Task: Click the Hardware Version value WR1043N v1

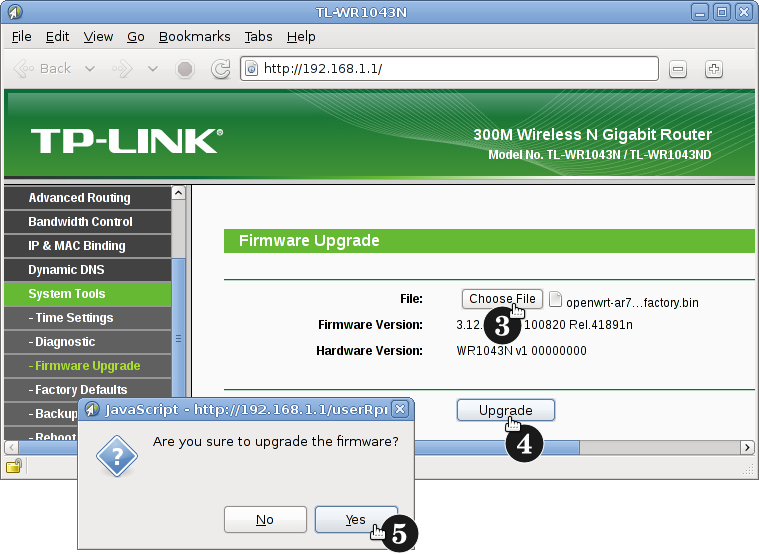Action: (521, 351)
